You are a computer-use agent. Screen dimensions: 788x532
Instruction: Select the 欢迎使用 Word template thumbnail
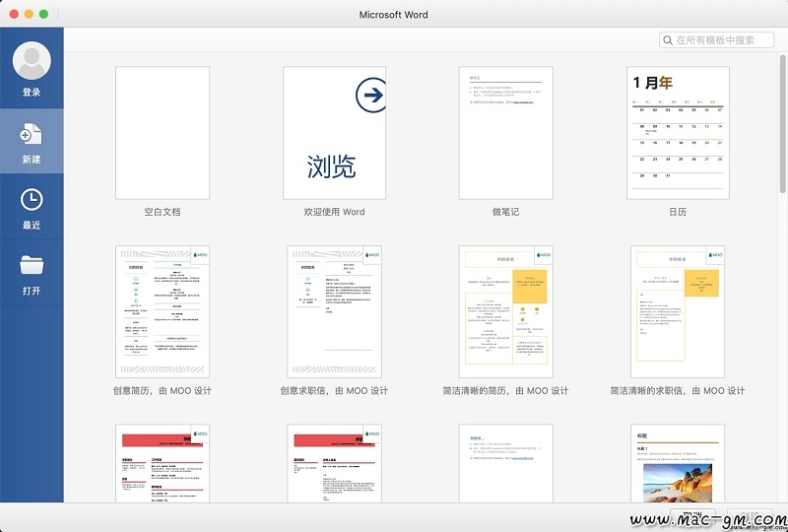pyautogui.click(x=334, y=133)
